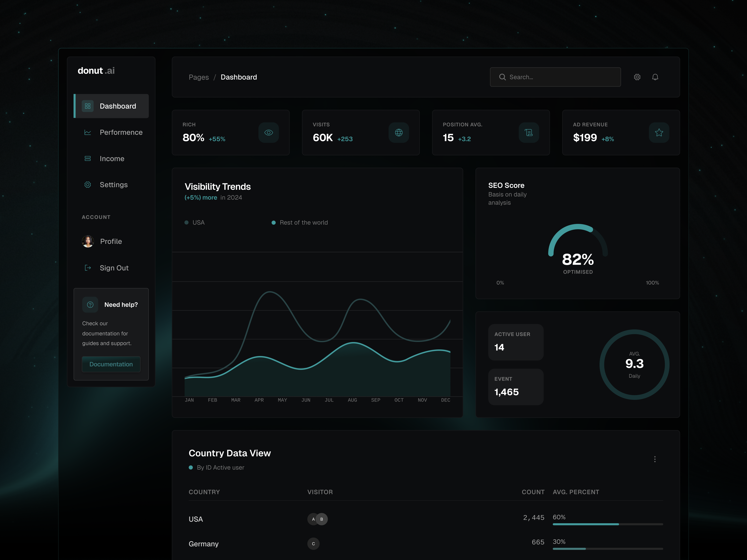Click the scroll icon on POSITION AVG. card
Screen dimensions: 747x560
pos(529,133)
